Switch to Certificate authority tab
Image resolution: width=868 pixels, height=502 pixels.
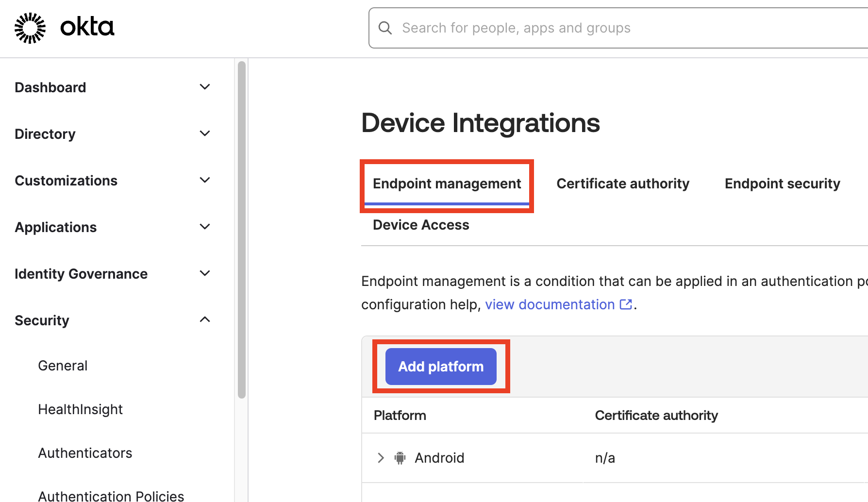pos(622,184)
